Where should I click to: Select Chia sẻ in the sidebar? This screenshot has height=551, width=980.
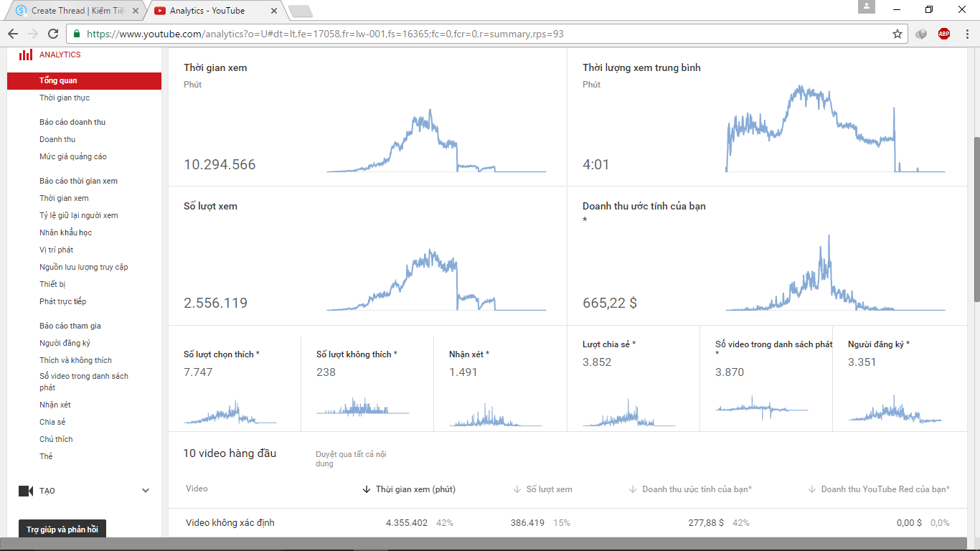click(52, 423)
